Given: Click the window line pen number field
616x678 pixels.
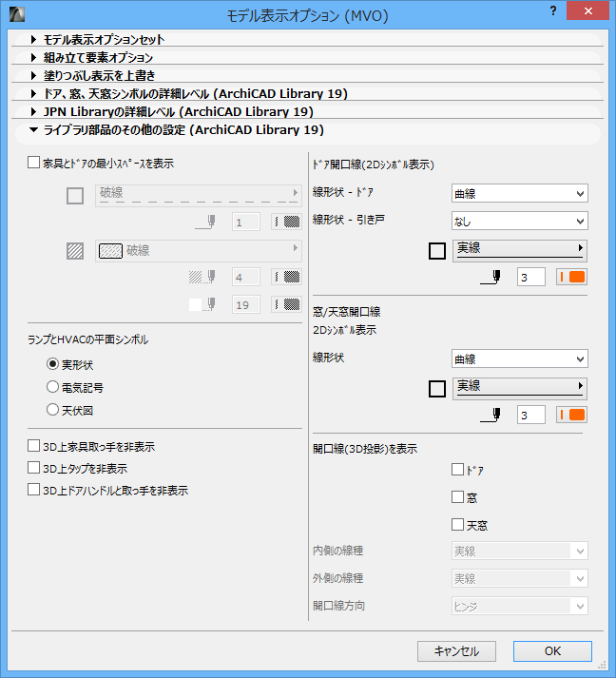Looking at the screenshot, I should (x=530, y=416).
